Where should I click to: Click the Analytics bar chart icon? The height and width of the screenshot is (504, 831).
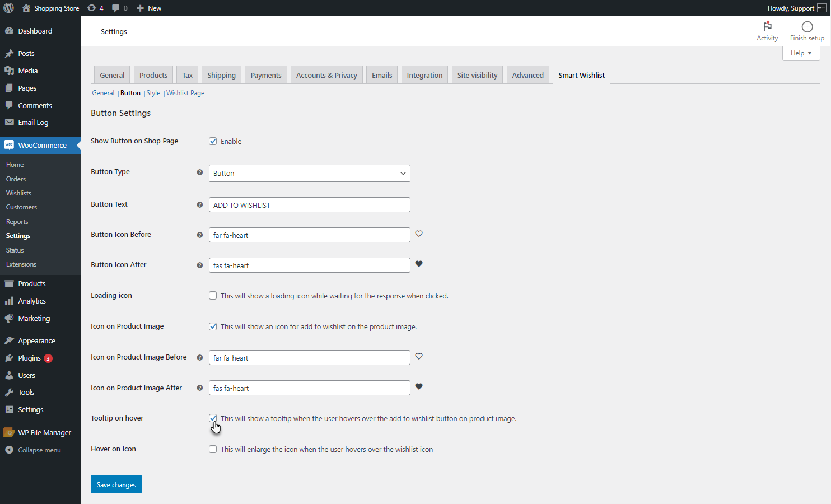pyautogui.click(x=9, y=301)
